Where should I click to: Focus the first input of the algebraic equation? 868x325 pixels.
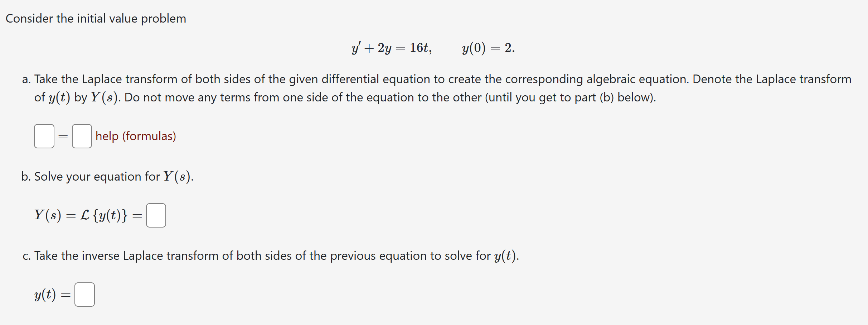coord(44,136)
